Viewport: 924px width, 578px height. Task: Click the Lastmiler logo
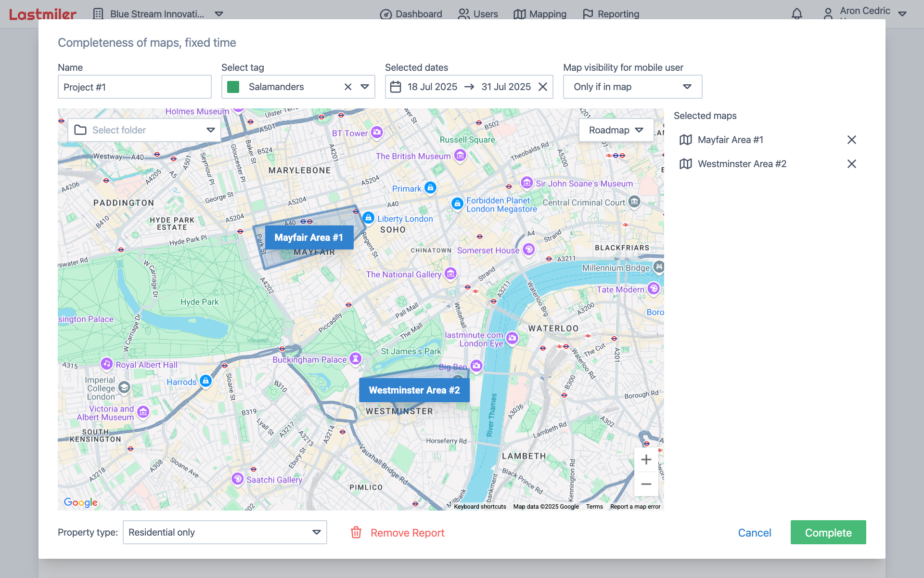coord(43,14)
